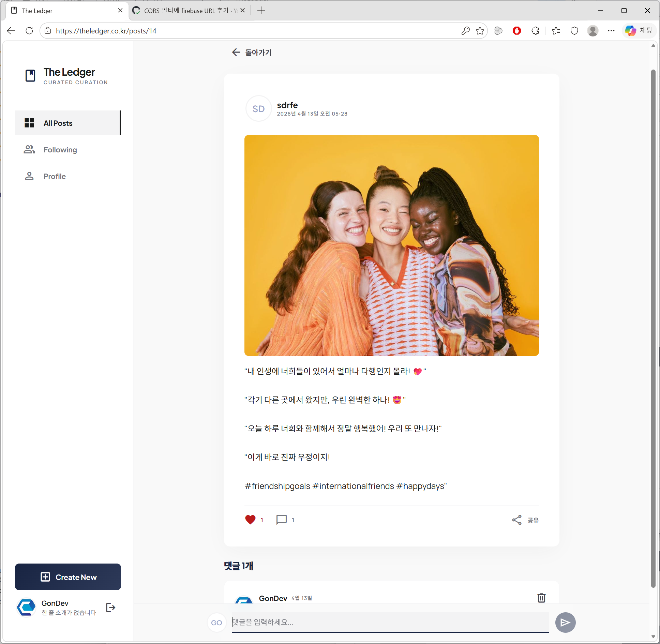Open browser extensions puzzle icon

[535, 31]
